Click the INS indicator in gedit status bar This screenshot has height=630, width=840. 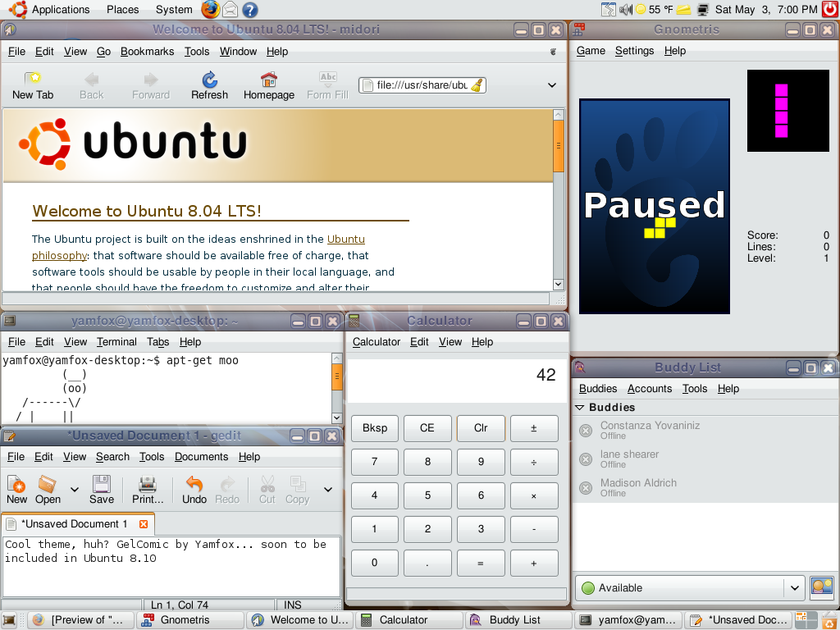tap(293, 605)
